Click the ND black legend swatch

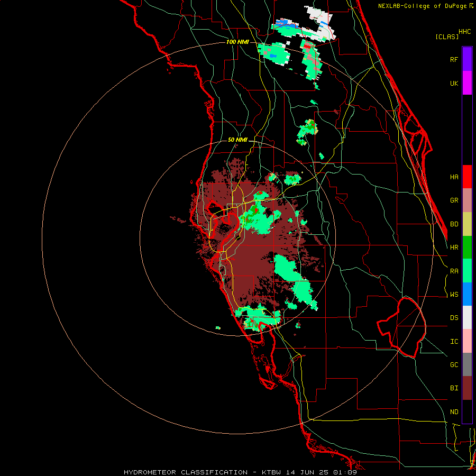click(x=467, y=411)
